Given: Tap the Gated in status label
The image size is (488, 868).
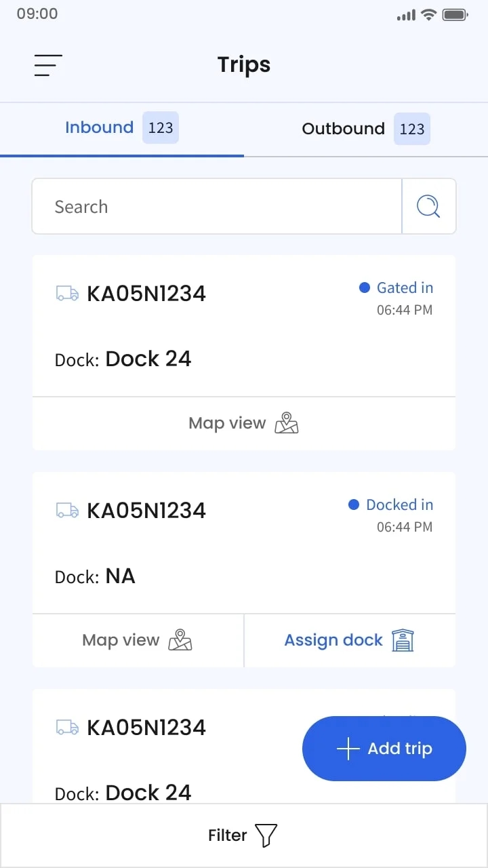Looking at the screenshot, I should pyautogui.click(x=405, y=288).
